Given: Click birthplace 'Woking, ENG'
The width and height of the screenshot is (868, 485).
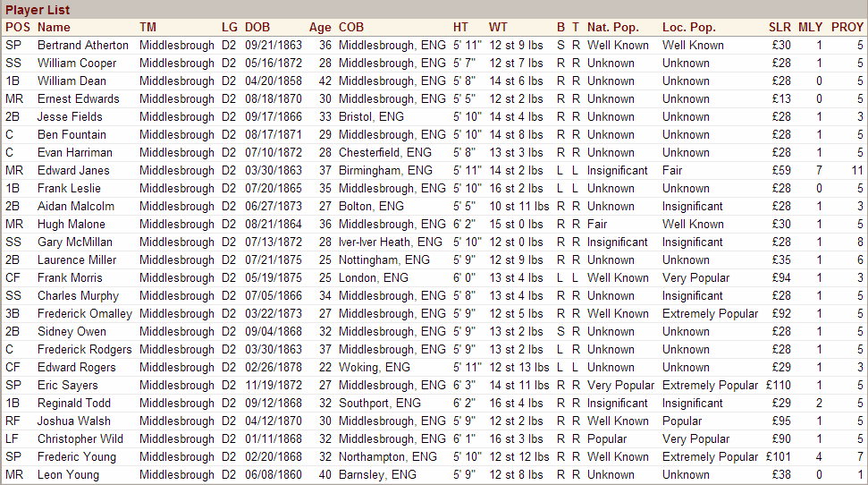Looking at the screenshot, I should [x=375, y=367].
